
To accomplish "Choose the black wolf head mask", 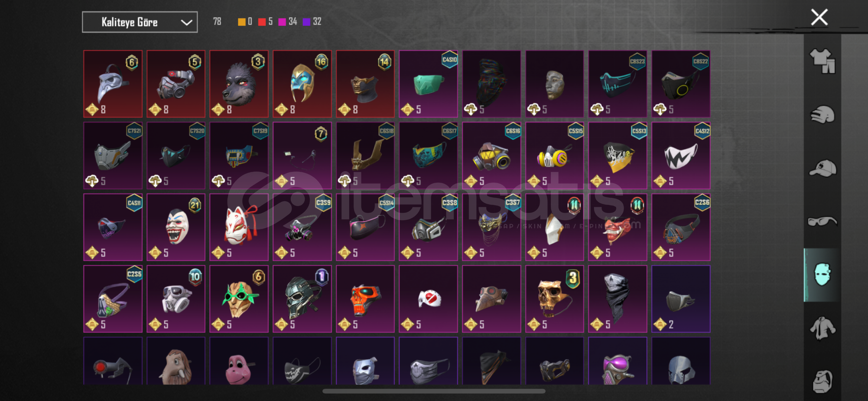I will (239, 84).
